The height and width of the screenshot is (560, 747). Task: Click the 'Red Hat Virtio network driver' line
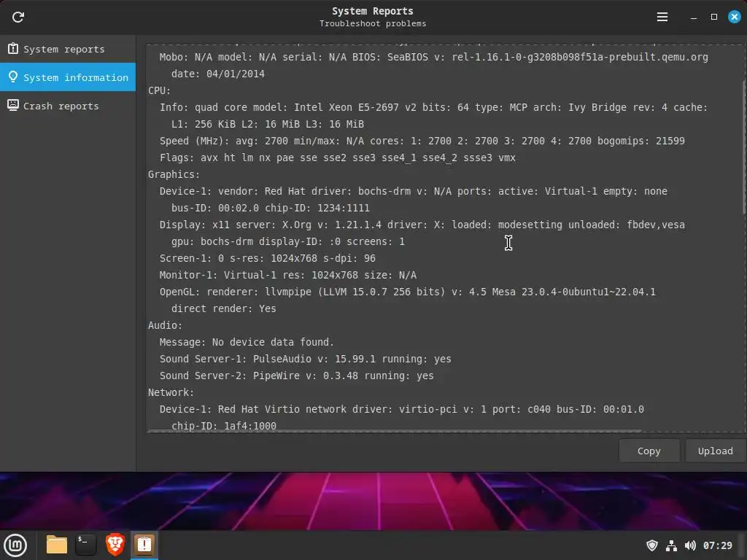tap(402, 409)
